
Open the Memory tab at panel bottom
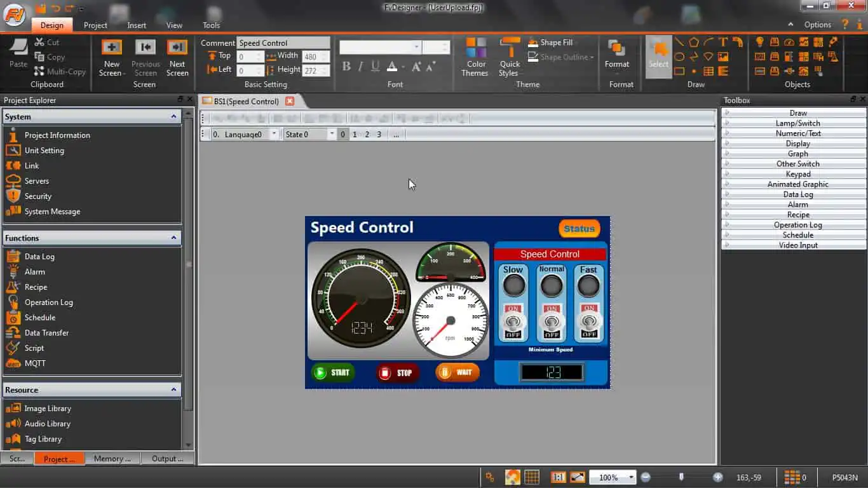click(112, 459)
